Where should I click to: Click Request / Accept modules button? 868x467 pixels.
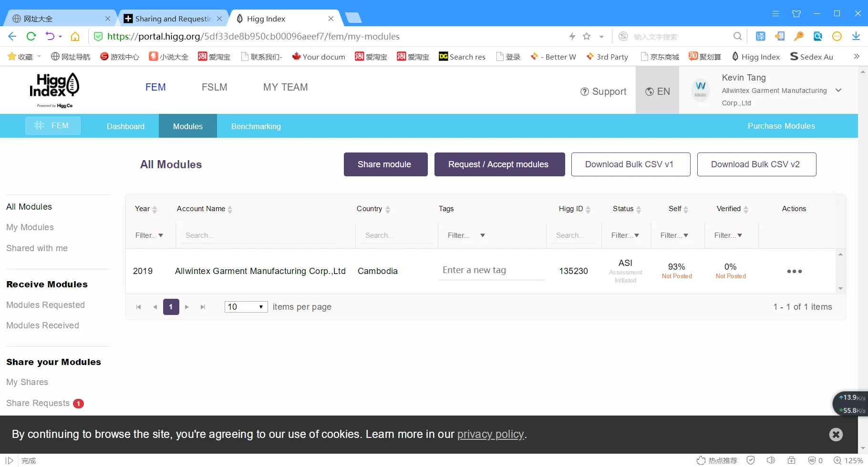tap(500, 164)
